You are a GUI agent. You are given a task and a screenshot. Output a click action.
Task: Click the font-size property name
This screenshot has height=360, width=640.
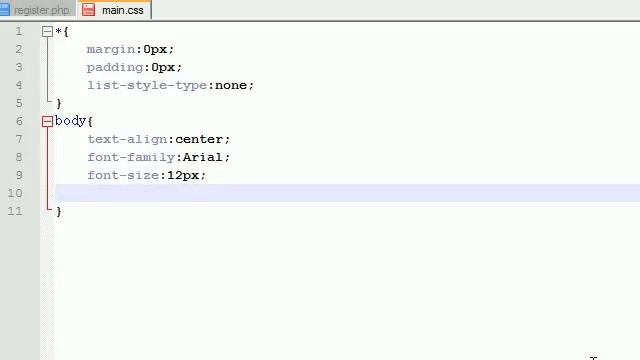click(x=123, y=176)
